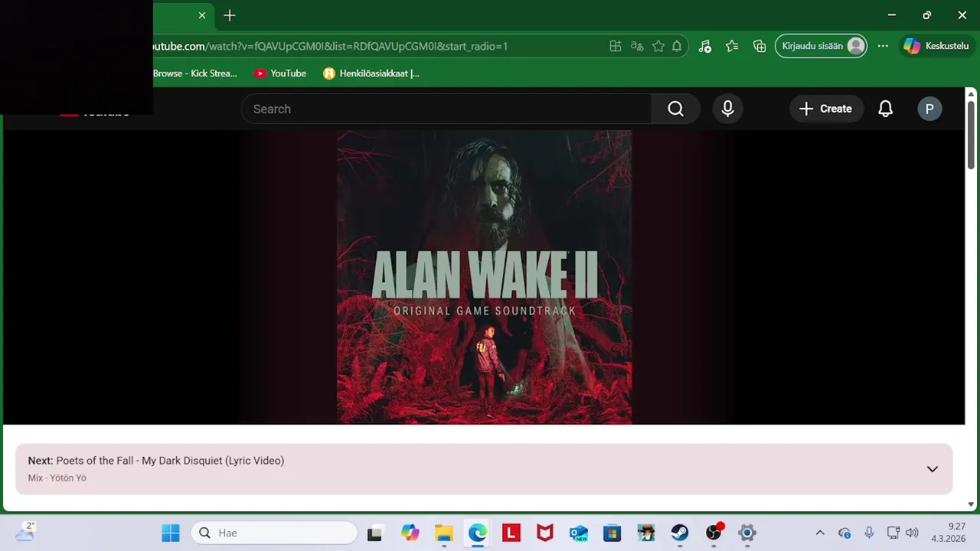Start voice search with the microphone icon
The image size is (980, 551).
tap(727, 109)
